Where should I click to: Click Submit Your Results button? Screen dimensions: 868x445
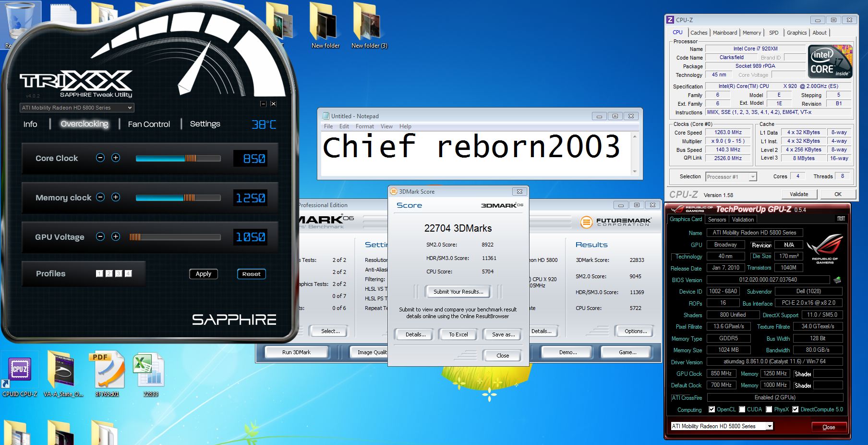coord(458,292)
